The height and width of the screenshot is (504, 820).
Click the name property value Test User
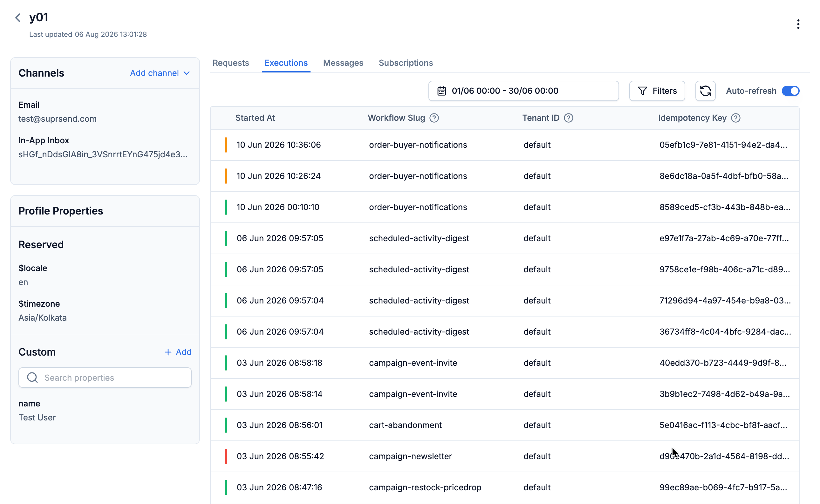(37, 417)
